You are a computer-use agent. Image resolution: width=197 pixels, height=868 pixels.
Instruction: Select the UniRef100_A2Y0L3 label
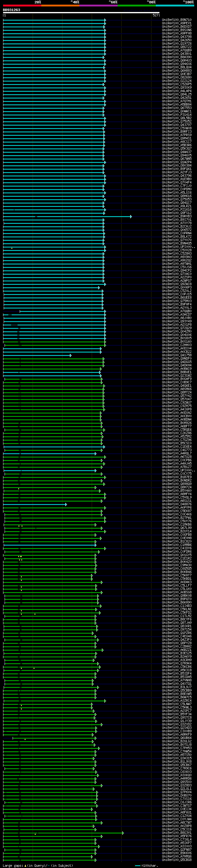coord(177,308)
